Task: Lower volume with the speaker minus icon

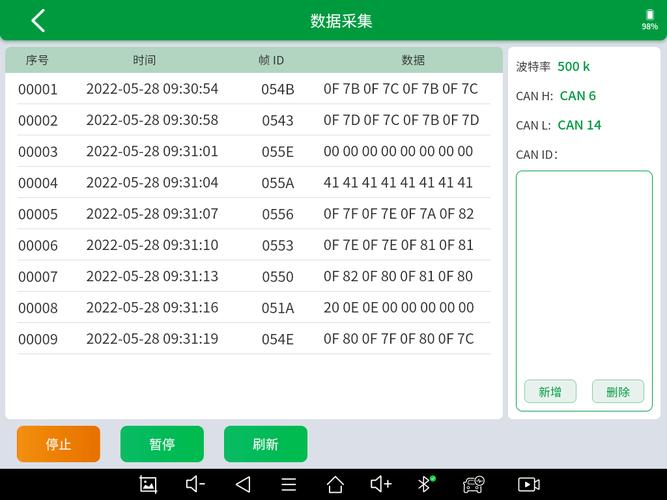Action: (196, 484)
